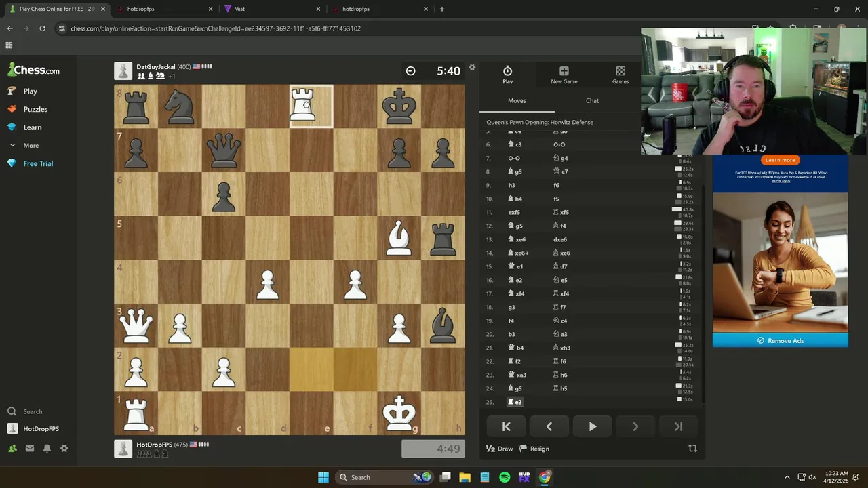Select move 25 e2 in move list
Viewport: 868px width, 488px height.
[515, 402]
